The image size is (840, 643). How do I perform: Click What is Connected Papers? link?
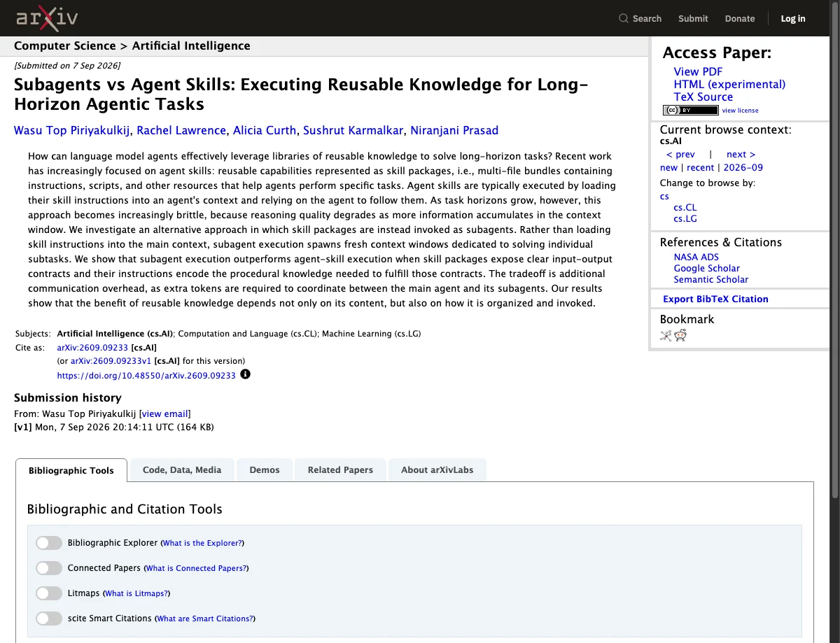click(196, 568)
